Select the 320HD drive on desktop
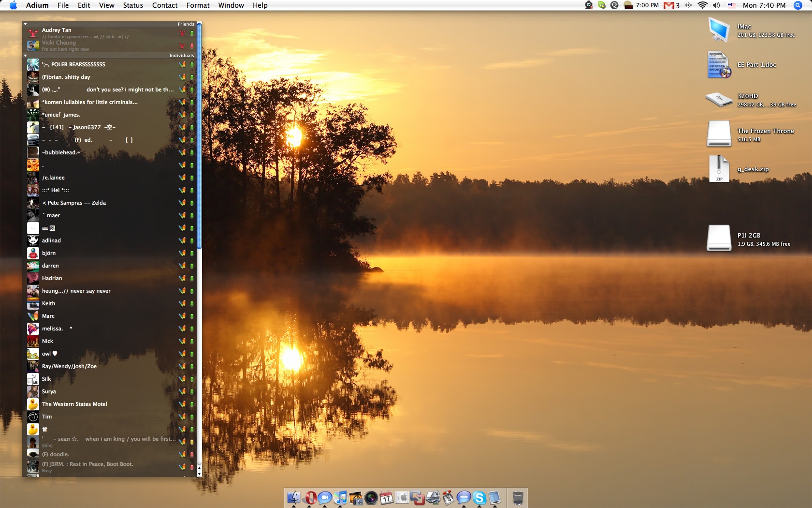 [719, 99]
